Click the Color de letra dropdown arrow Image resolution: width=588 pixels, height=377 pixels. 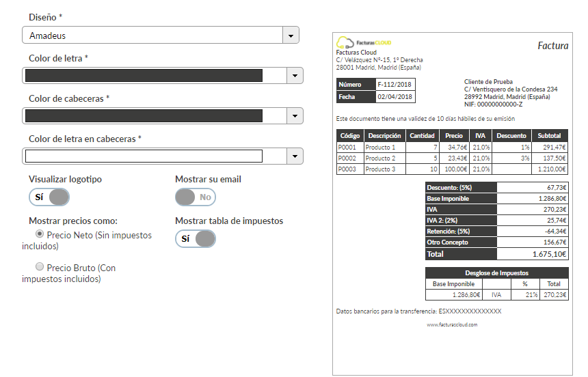pyautogui.click(x=293, y=75)
